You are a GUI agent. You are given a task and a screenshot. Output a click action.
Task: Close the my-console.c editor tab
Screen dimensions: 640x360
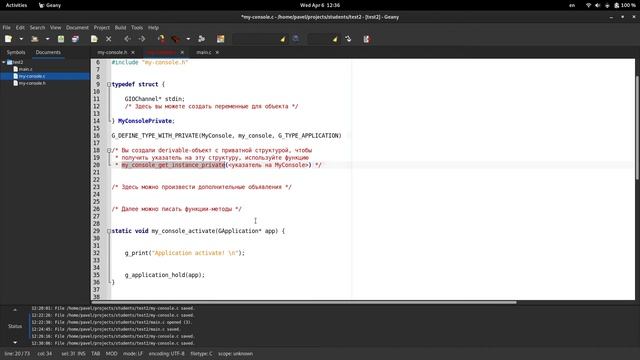(x=182, y=52)
